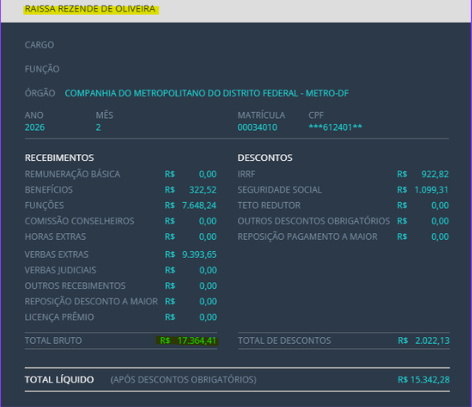This screenshot has width=472, height=407.
Task: Select the SEGURIDADE SOCIAL amount 1.099,31
Action: (x=431, y=190)
